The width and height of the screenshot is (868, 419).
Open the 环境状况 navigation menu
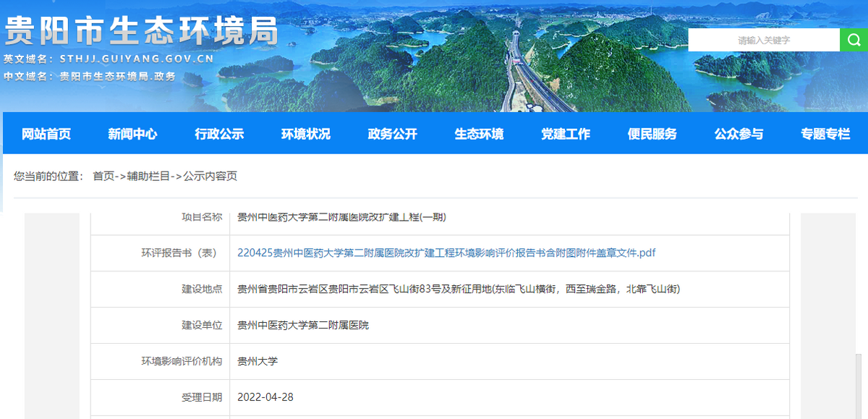click(305, 133)
